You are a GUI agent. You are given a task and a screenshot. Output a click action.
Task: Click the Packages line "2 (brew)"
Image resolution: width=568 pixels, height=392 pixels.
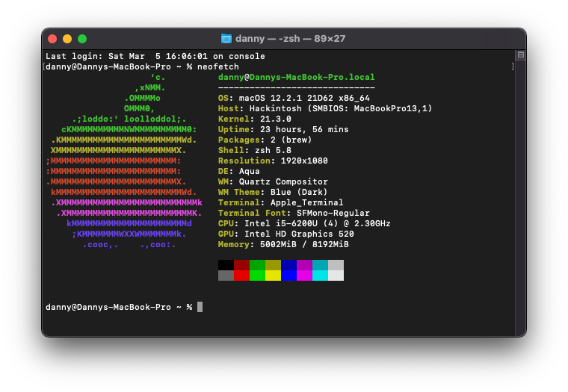265,140
